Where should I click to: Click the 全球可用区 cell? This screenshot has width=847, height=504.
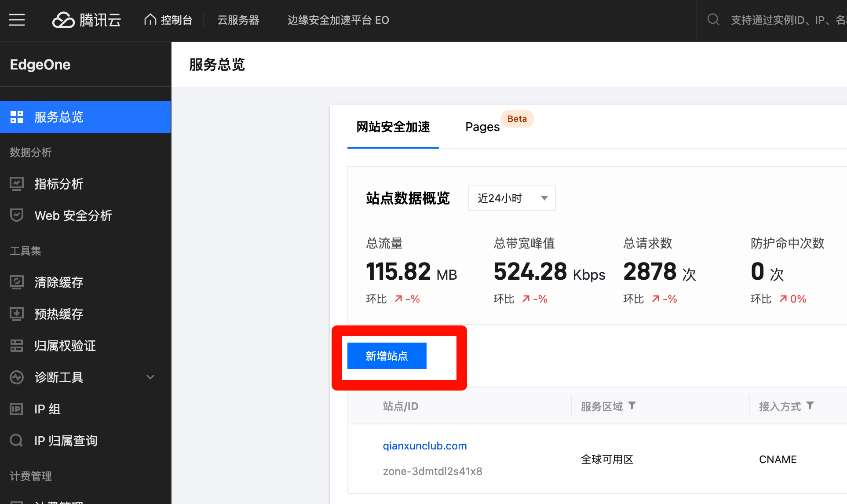point(607,460)
